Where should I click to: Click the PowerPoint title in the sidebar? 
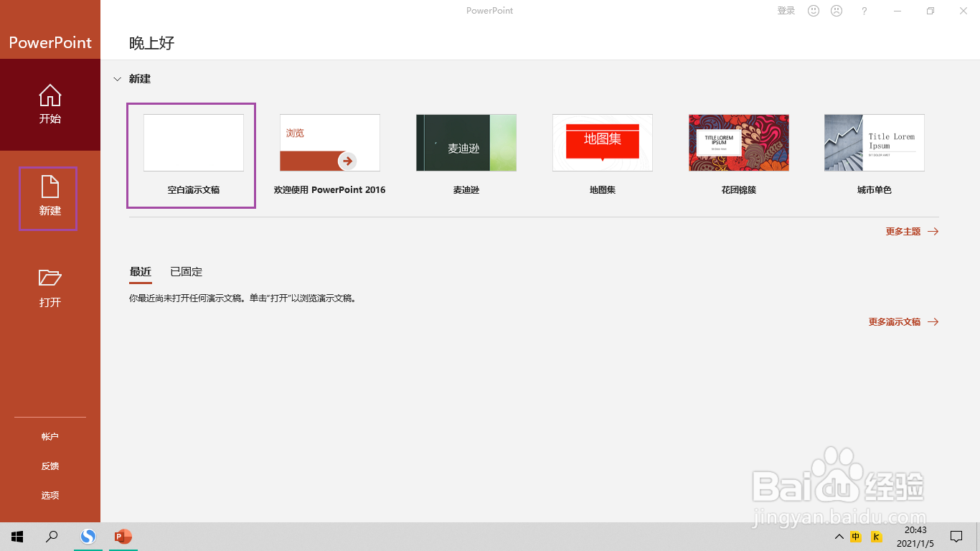coord(50,42)
